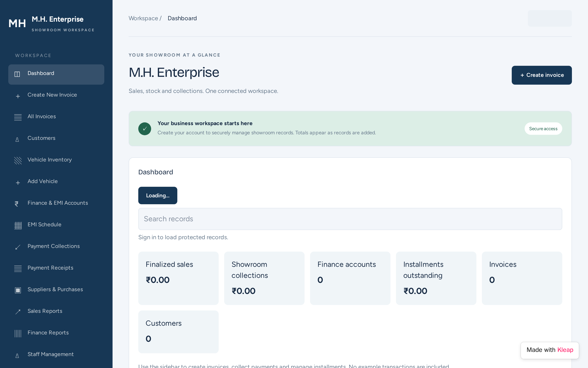
Task: Open Dashboard in the sidebar menu
Action: pos(56,75)
